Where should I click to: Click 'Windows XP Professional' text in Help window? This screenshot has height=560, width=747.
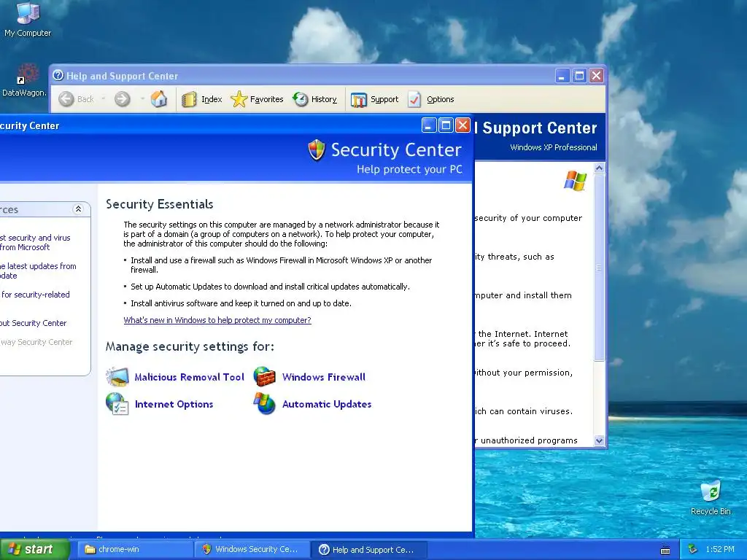554,147
